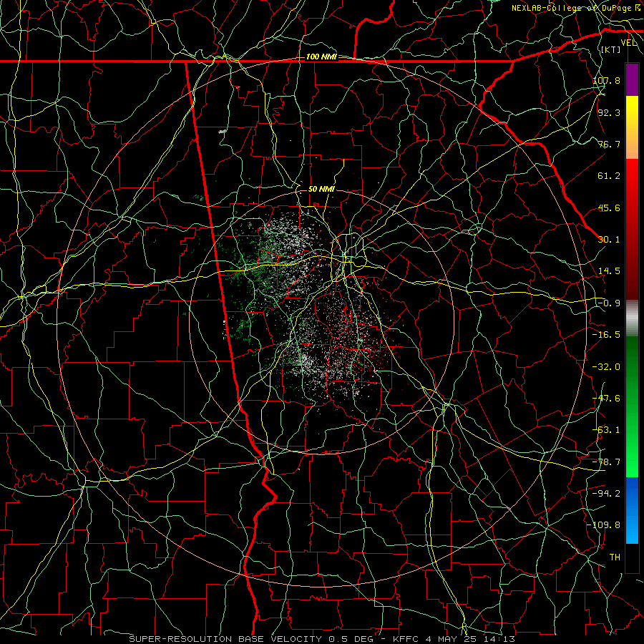Screen dimensions: 644x644
Task: Click the 100 NMI range ring label
Action: [x=321, y=57]
